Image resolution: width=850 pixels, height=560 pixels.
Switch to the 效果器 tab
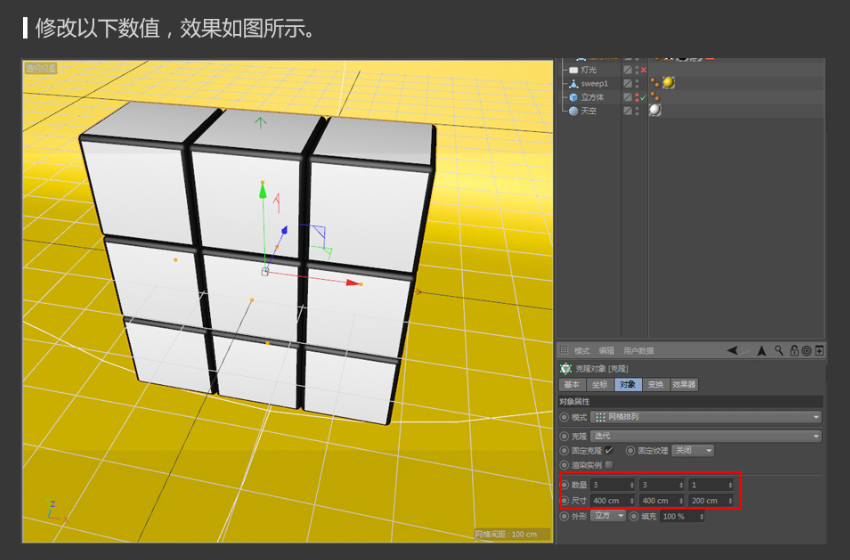click(682, 384)
